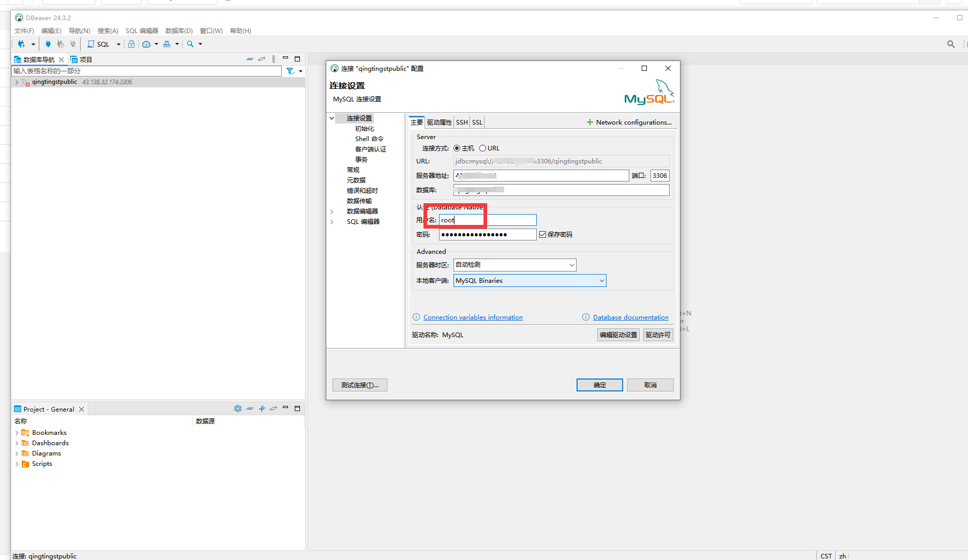Switch to the SSL tab

(477, 123)
